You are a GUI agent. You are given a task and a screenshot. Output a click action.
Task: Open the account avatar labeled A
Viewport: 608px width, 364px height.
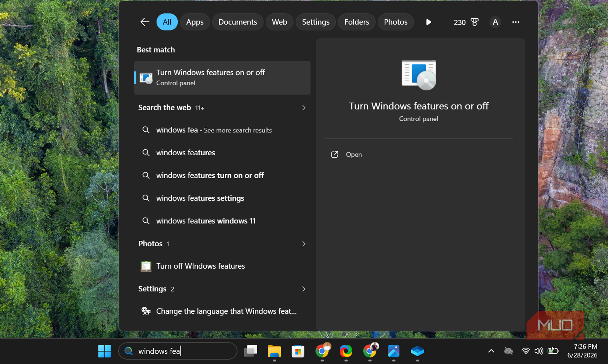pos(495,22)
